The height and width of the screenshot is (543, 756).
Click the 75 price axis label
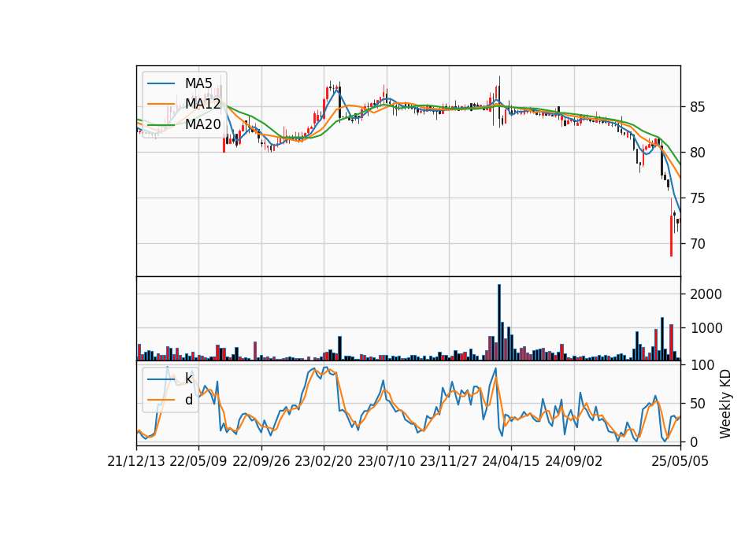click(697, 198)
